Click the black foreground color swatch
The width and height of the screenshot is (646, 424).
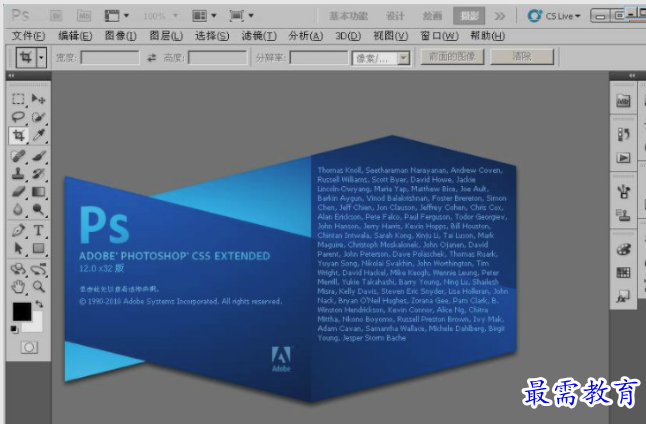21,312
